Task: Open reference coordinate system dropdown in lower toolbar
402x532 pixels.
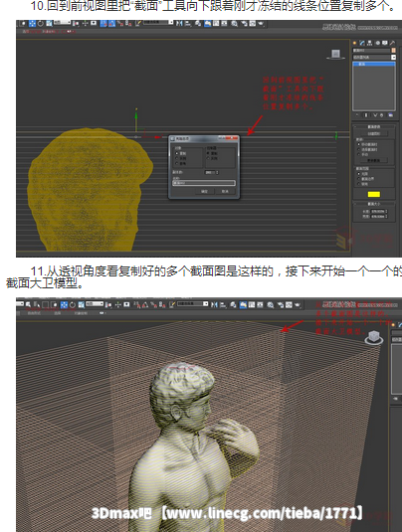Action: click(x=95, y=303)
